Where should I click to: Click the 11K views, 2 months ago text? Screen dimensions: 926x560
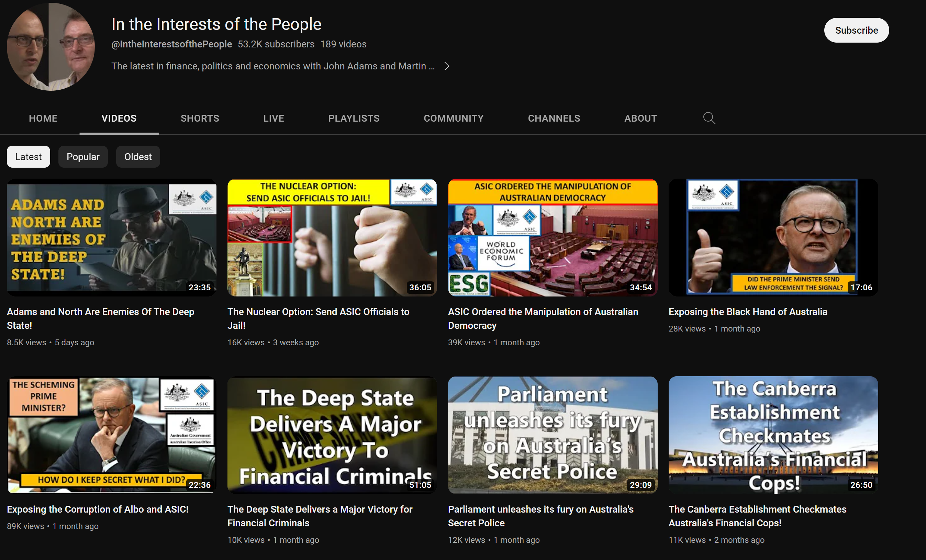[x=717, y=540]
